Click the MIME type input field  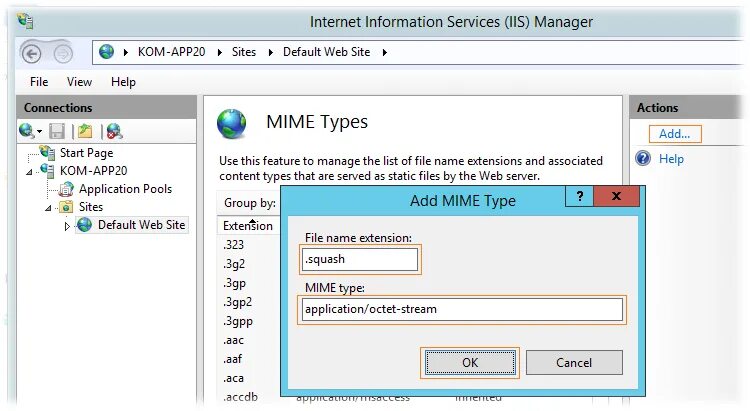click(x=463, y=309)
